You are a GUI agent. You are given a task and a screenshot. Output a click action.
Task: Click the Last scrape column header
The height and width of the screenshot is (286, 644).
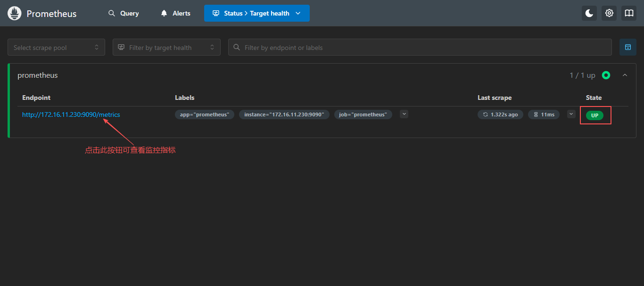coord(495,98)
